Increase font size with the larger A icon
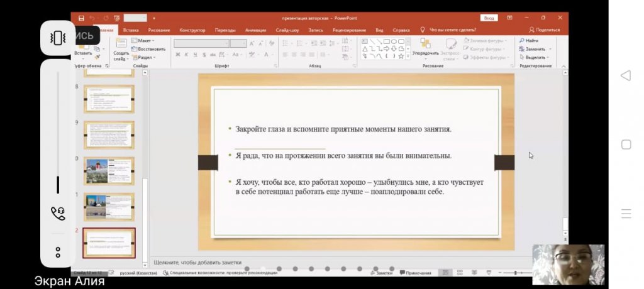Viewport: 644px width, 289px height. click(x=252, y=43)
